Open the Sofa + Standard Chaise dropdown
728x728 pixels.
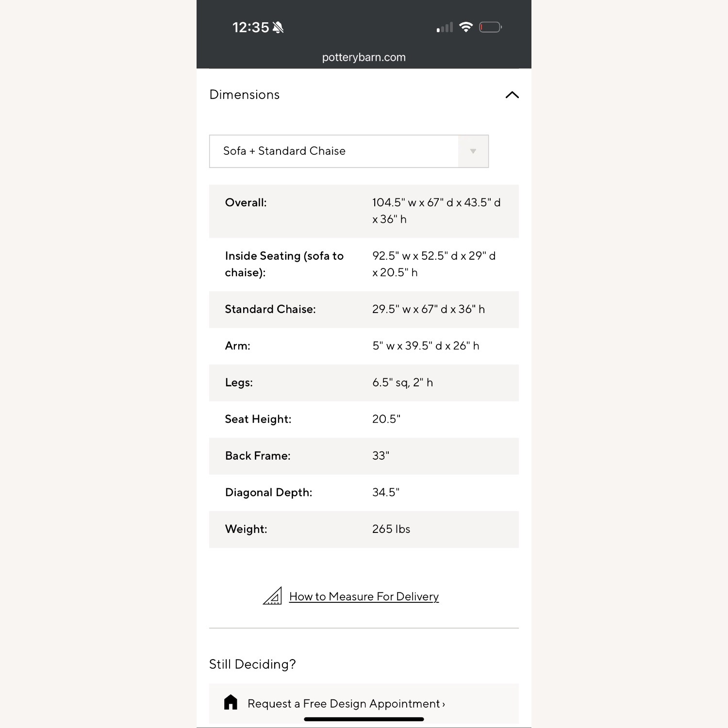pos(333,151)
